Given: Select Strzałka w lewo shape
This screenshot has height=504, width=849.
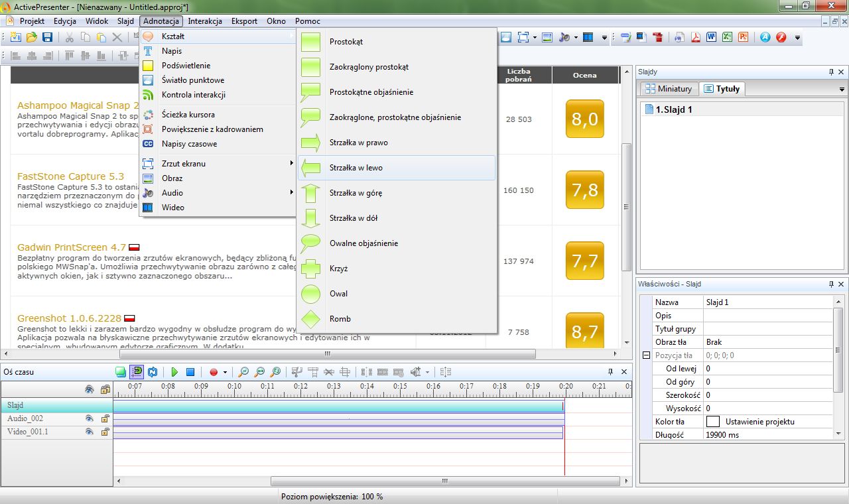Looking at the screenshot, I should point(397,168).
